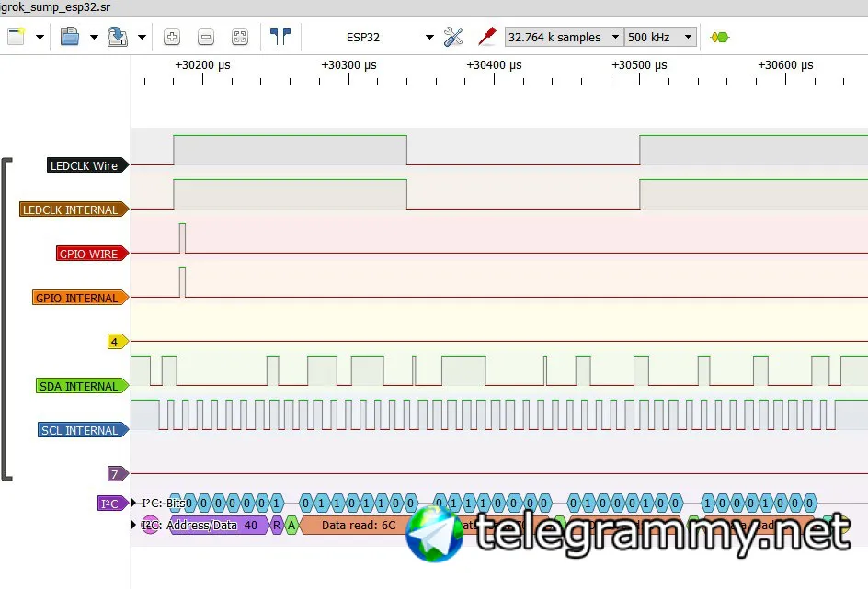Select the GPIO INTERNAL channel label

(x=80, y=298)
